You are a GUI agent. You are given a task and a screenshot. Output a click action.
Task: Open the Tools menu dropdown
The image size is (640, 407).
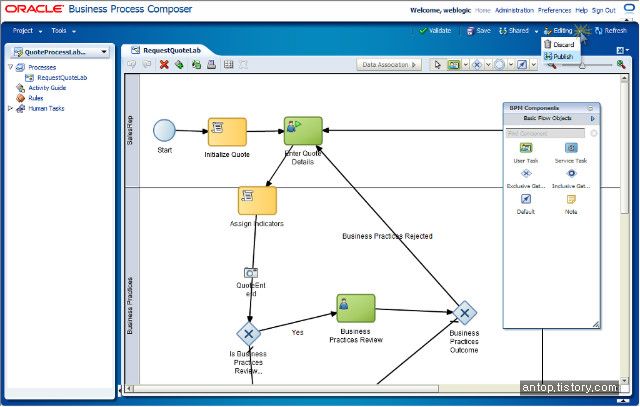pyautogui.click(x=63, y=31)
